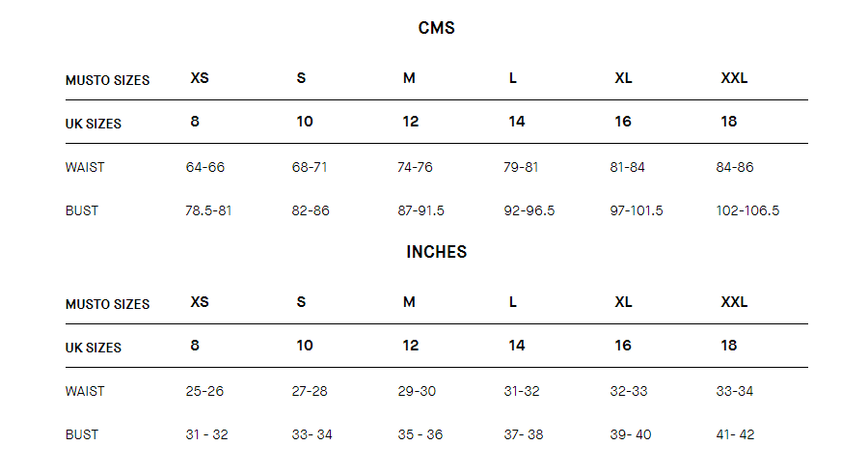The width and height of the screenshot is (868, 474).
Task: Click UK size 12 in CMS table
Action: pyautogui.click(x=410, y=122)
